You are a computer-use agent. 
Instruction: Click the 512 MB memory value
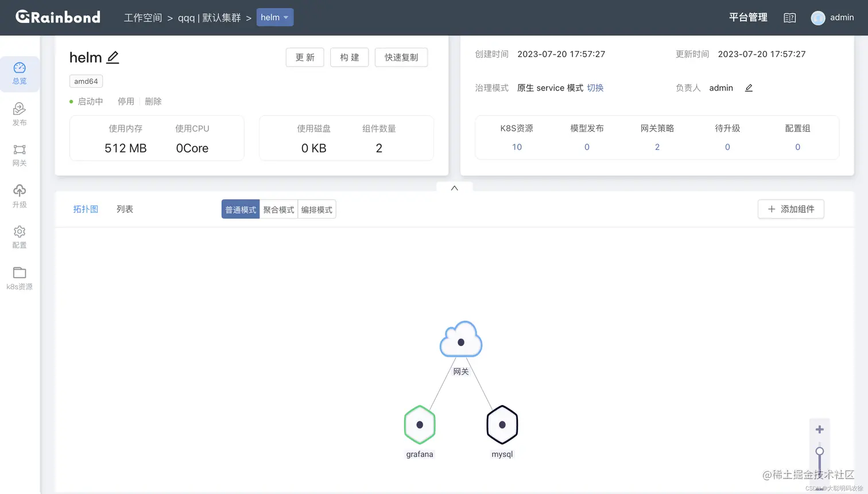click(x=126, y=148)
